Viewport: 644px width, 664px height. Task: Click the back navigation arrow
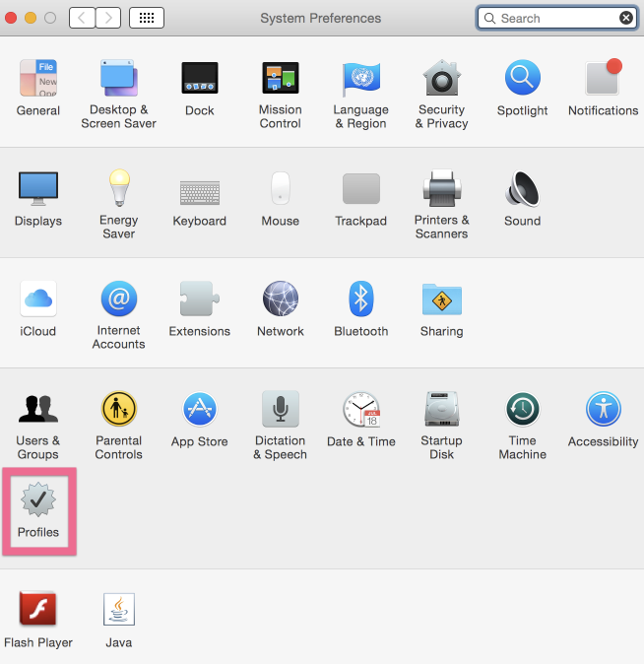click(x=82, y=18)
